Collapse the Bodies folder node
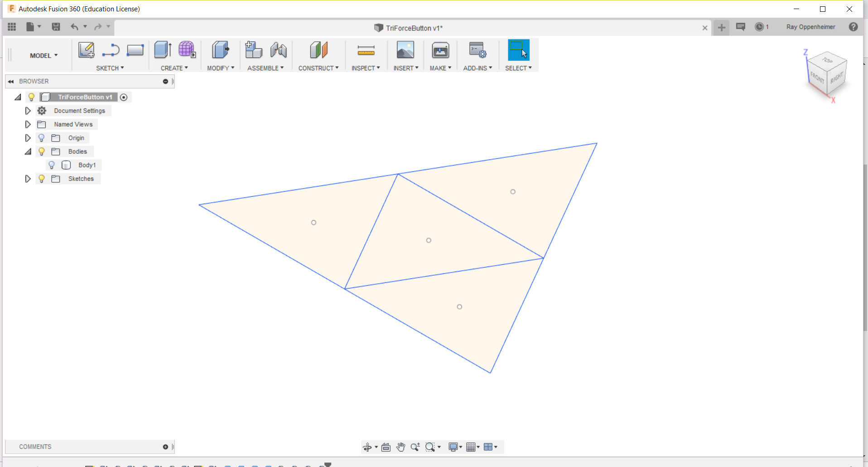Screen dimensions: 868x467 coord(28,152)
